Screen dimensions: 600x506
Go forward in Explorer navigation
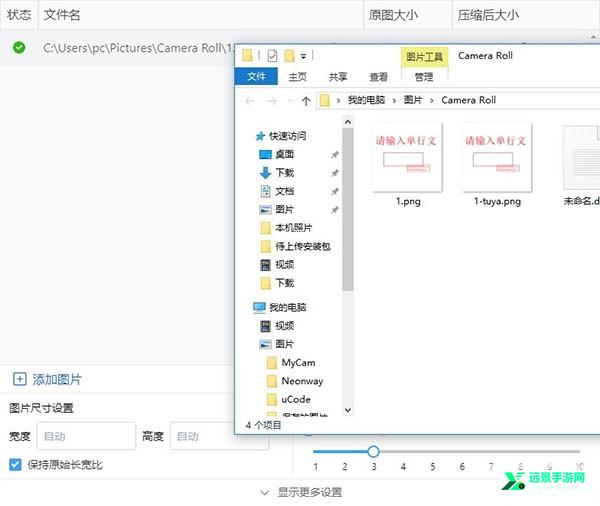[272, 101]
